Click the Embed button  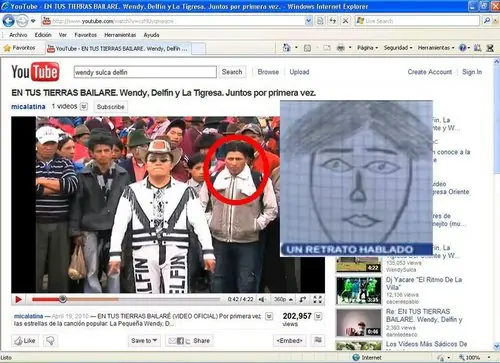[x=289, y=341]
